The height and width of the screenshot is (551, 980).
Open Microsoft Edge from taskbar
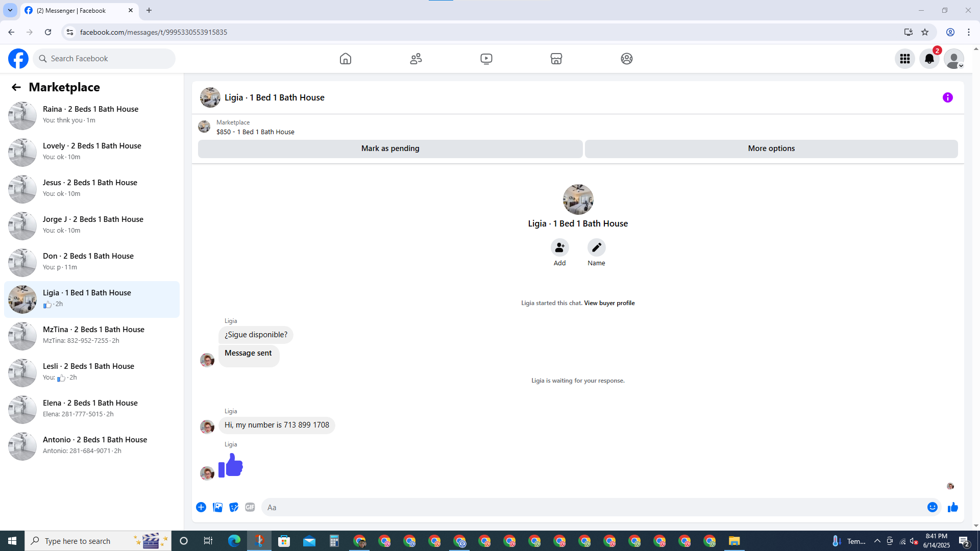click(x=234, y=541)
